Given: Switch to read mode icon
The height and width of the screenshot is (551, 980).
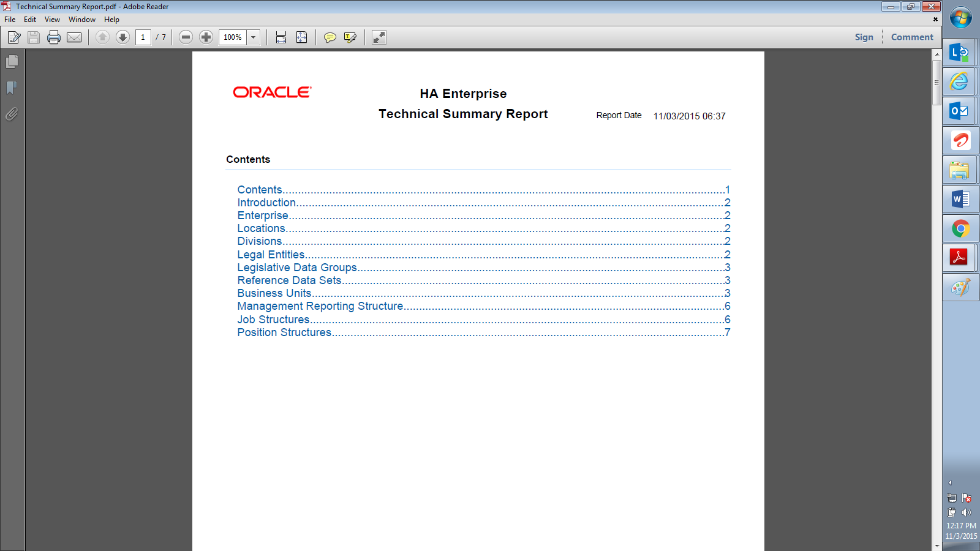Looking at the screenshot, I should click(379, 37).
